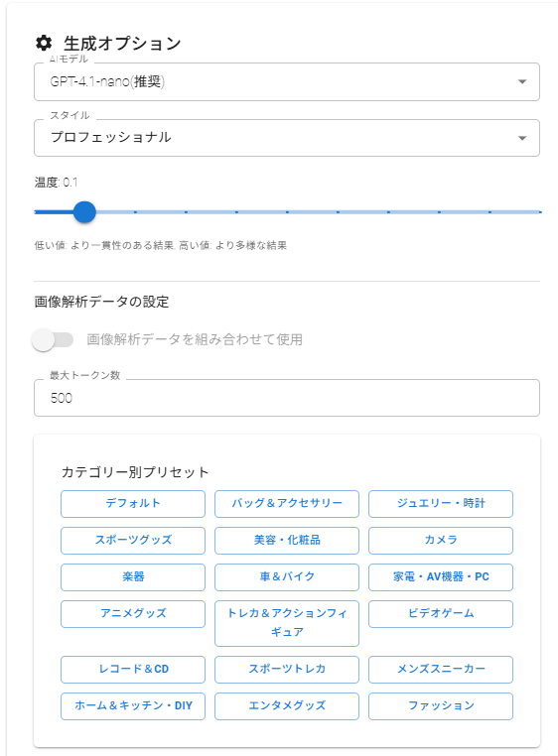This screenshot has height=756, width=558.
Task: Select the ホーム＆キッチン・DIY preset
Action: pos(133,705)
